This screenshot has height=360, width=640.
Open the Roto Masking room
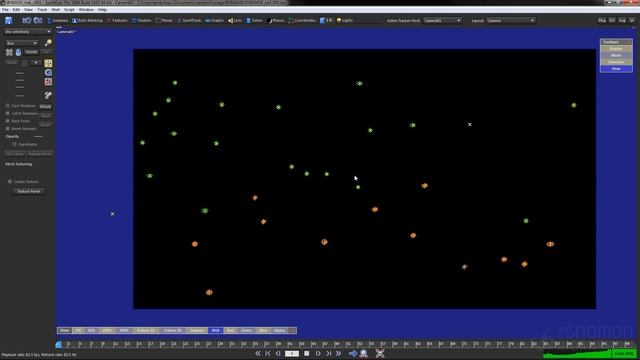coord(87,20)
